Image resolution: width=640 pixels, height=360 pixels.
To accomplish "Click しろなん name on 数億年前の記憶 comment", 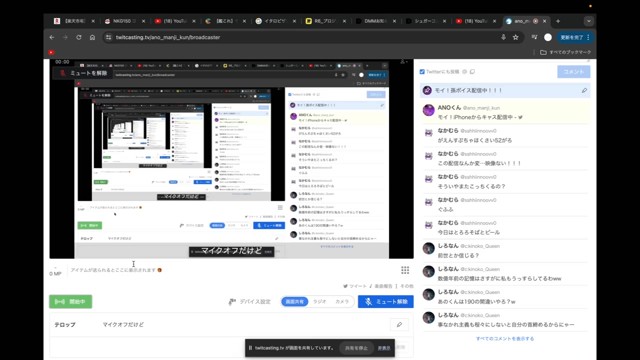I will click(448, 269).
